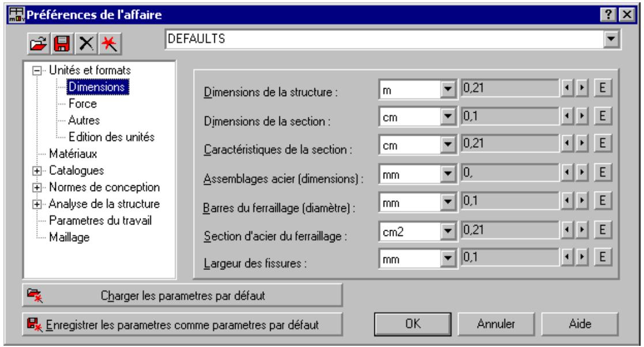The width and height of the screenshot is (644, 347).
Task: Increase decimals for Assemblages acier
Action: tap(582, 172)
